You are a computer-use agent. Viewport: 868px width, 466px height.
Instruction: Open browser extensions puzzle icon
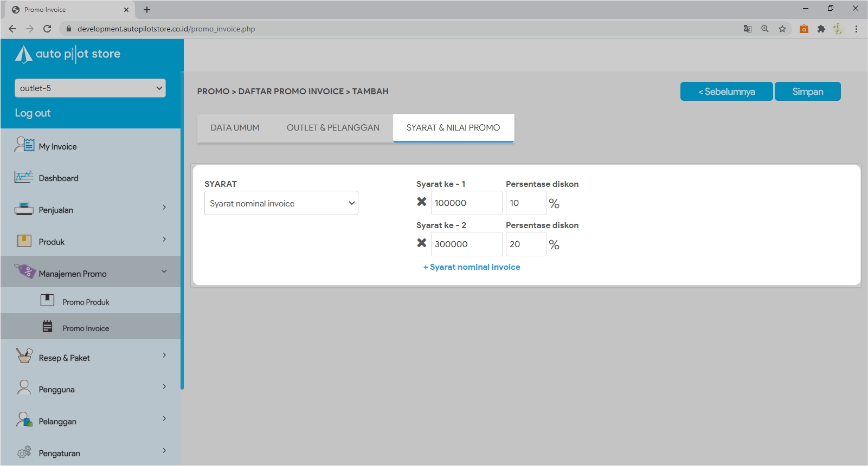821,29
